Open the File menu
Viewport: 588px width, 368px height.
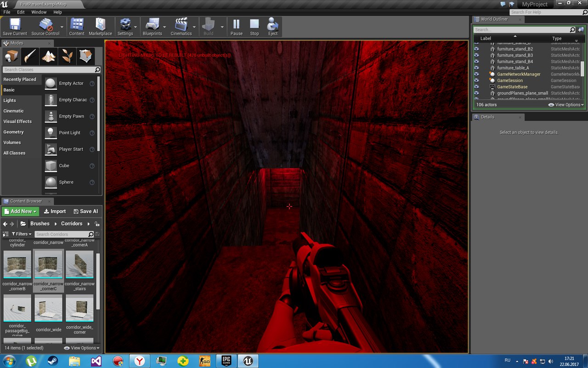[x=7, y=12]
